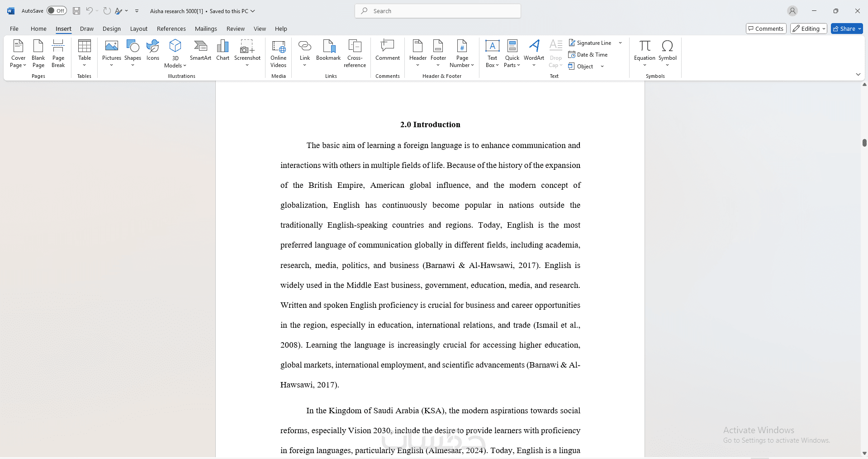The height and width of the screenshot is (459, 868).
Task: Insert an Equation
Action: 645,53
